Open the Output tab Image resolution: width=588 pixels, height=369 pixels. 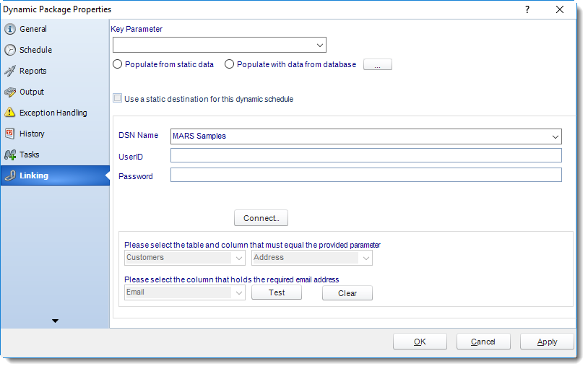coord(55,92)
